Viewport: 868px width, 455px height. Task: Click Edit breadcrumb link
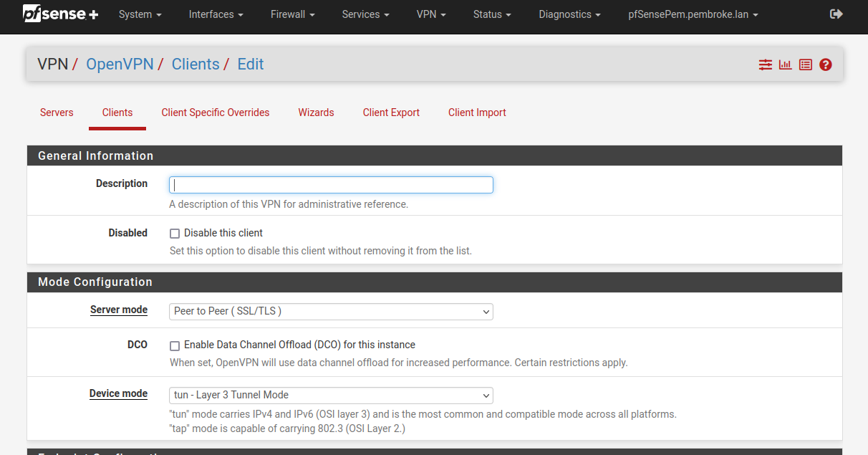coord(251,64)
